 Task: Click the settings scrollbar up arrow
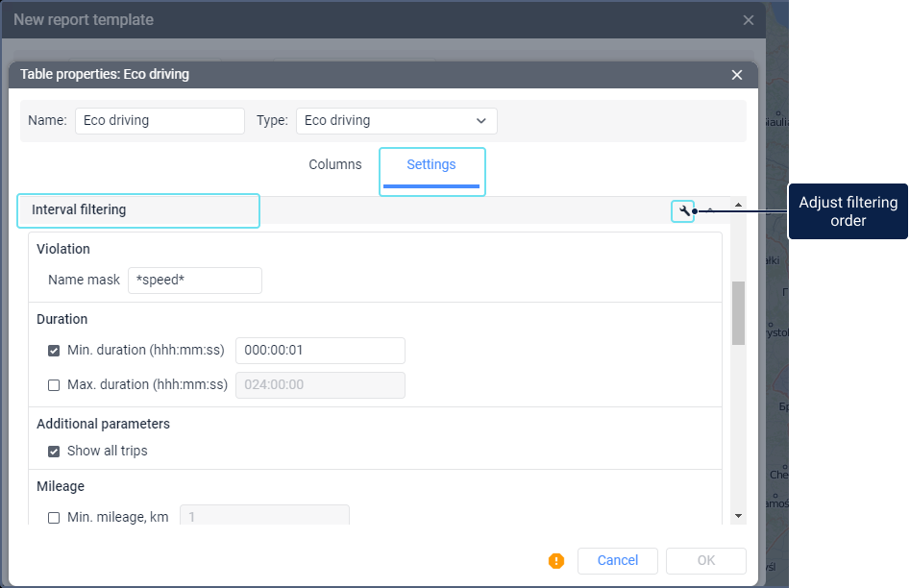[x=738, y=205]
